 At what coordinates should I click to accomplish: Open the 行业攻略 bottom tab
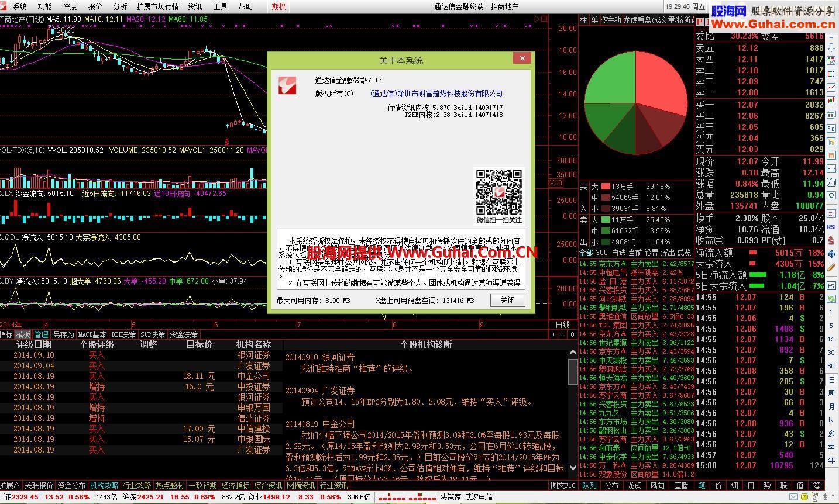pyautogui.click(x=137, y=485)
